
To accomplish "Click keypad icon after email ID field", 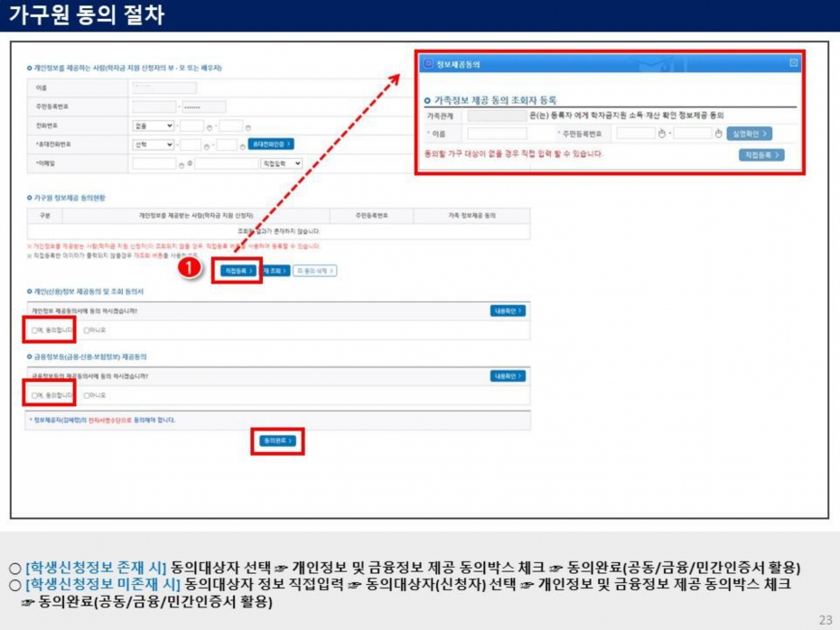I will 181,164.
